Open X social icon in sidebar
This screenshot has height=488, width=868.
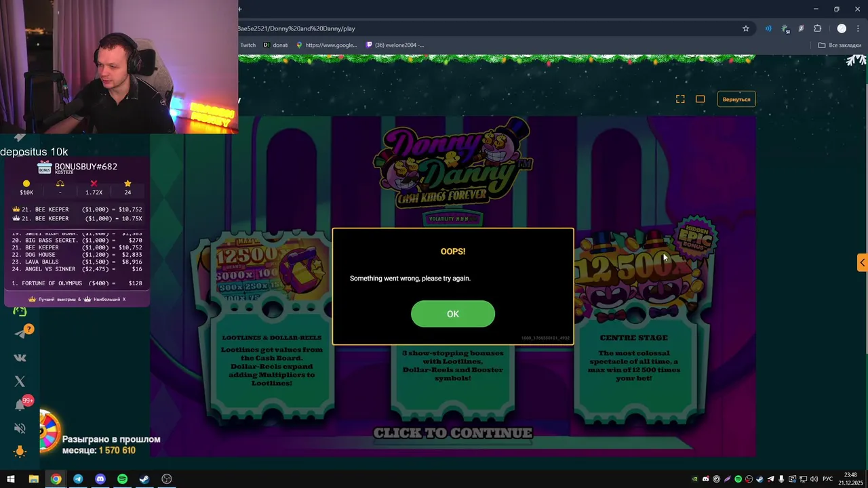[x=20, y=382]
